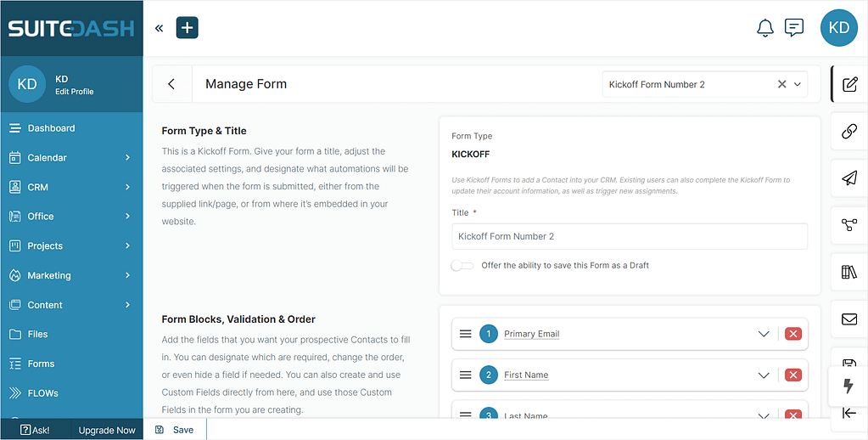Toggle Offer ability to save Form as Draft
868x440 pixels.
462,265
